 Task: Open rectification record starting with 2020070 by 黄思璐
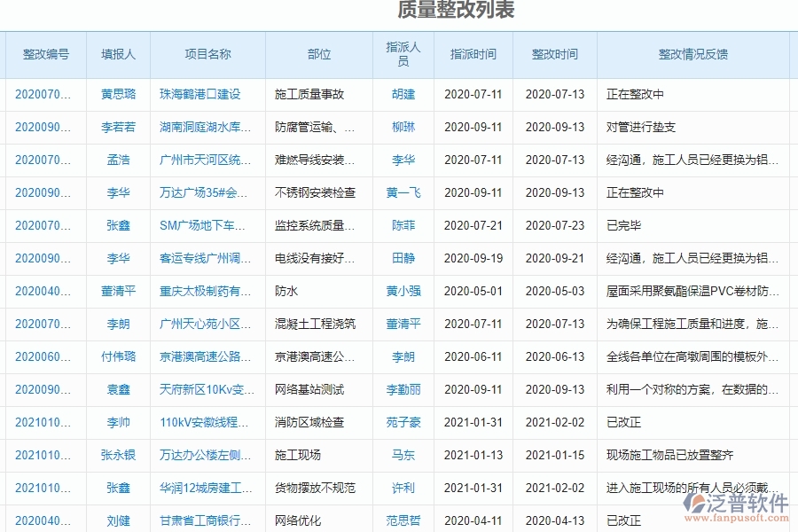click(43, 94)
